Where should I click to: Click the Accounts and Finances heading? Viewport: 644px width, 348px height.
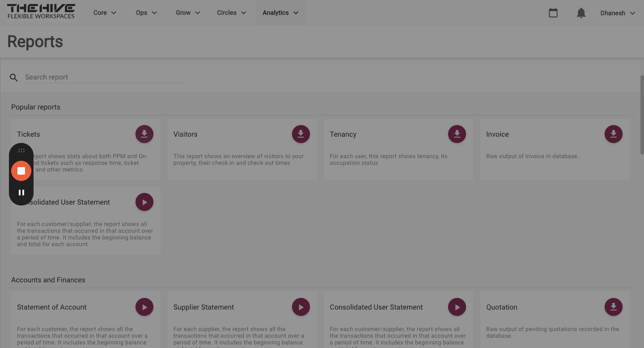(x=48, y=280)
